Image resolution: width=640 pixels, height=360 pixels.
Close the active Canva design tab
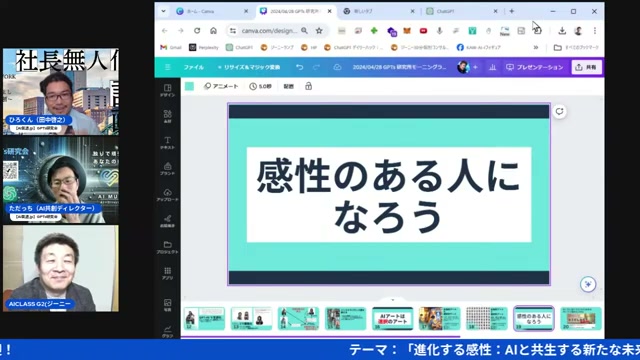click(x=329, y=11)
